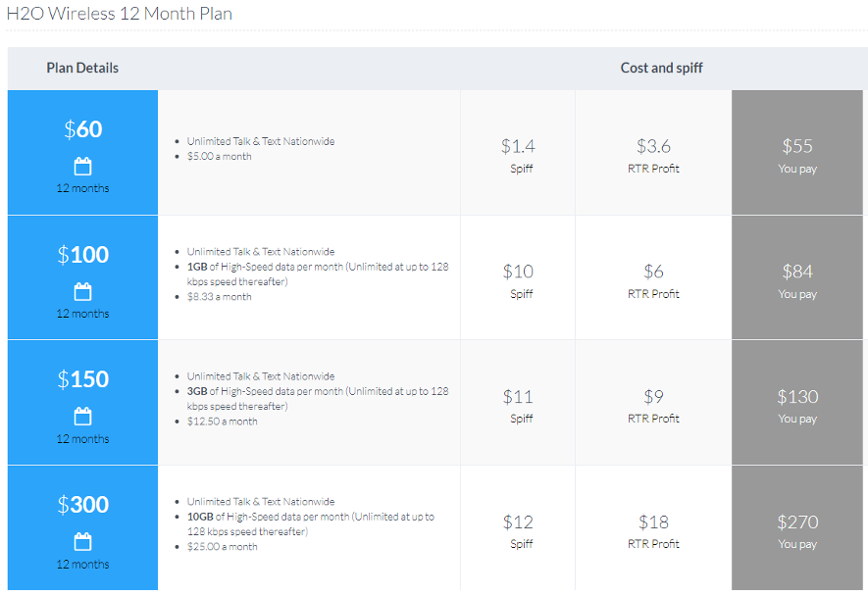Click the $9 RTR Profit value
This screenshot has width=868, height=596.
click(x=653, y=397)
